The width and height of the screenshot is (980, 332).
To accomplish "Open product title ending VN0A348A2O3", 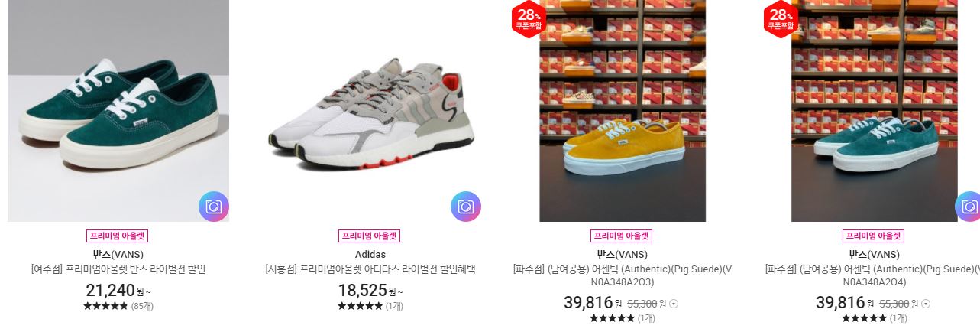I will pos(623,275).
